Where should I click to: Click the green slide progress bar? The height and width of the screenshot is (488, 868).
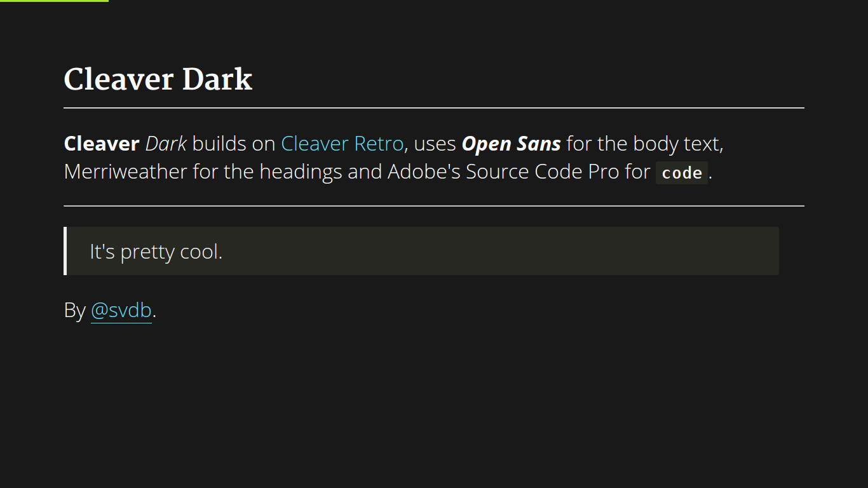point(54,1)
